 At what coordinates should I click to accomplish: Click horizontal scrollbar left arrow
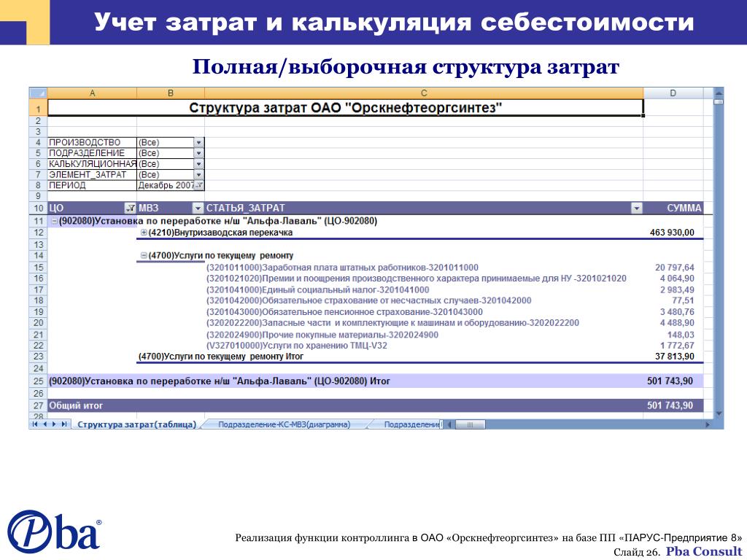(449, 424)
